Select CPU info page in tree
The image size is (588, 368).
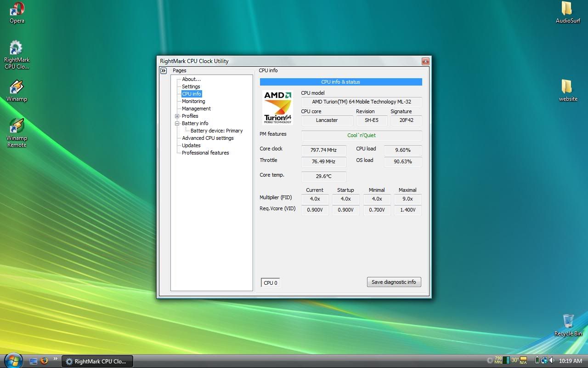[x=192, y=94]
